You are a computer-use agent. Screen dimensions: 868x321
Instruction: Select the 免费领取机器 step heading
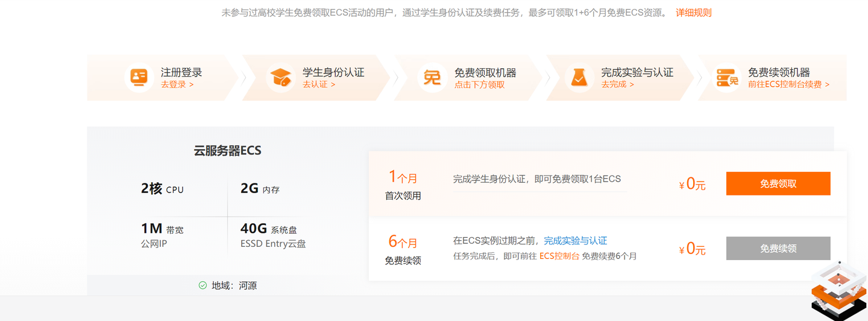[x=485, y=72]
